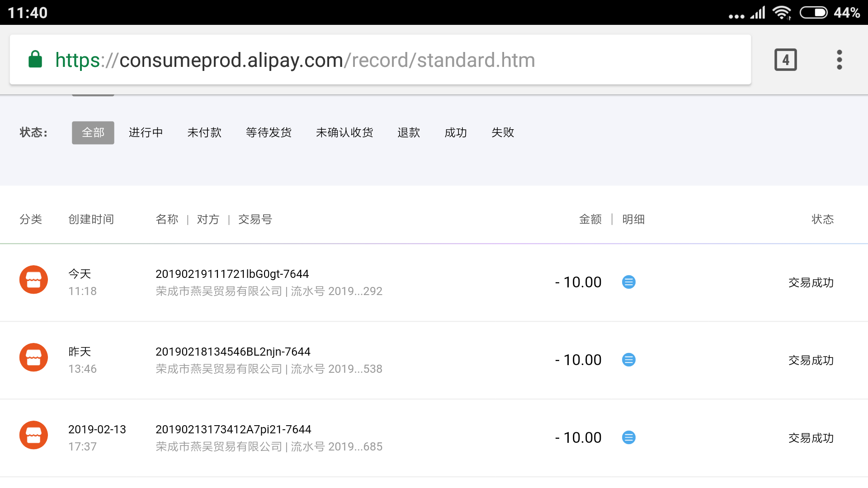Click the merchant line with 流水号 2019...538

coord(269,369)
